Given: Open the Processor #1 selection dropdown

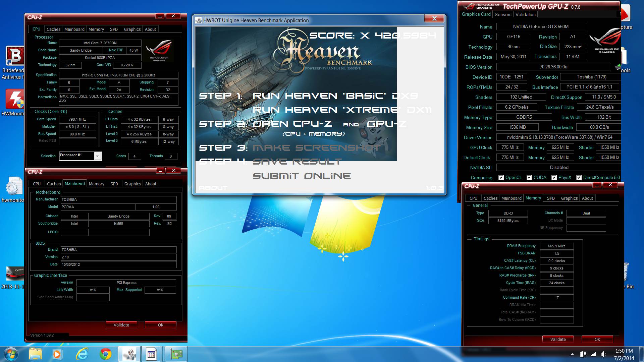Looking at the screenshot, I should (x=97, y=156).
